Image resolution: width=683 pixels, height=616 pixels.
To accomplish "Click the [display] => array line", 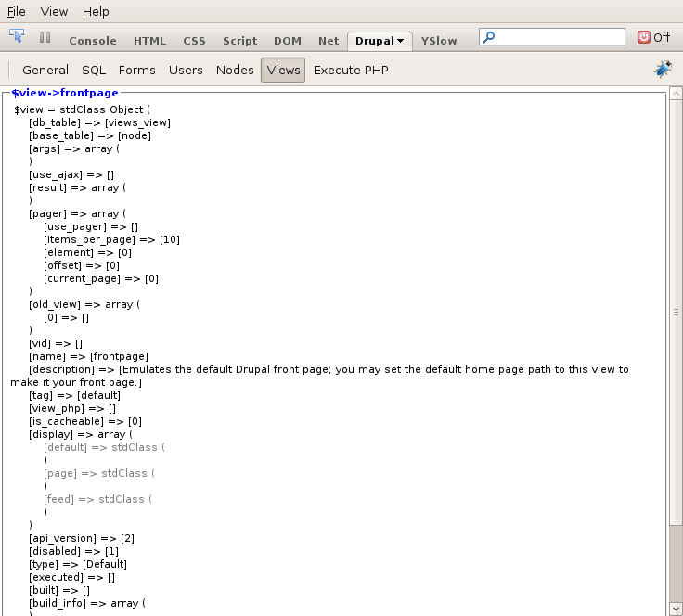I will (x=81, y=434).
